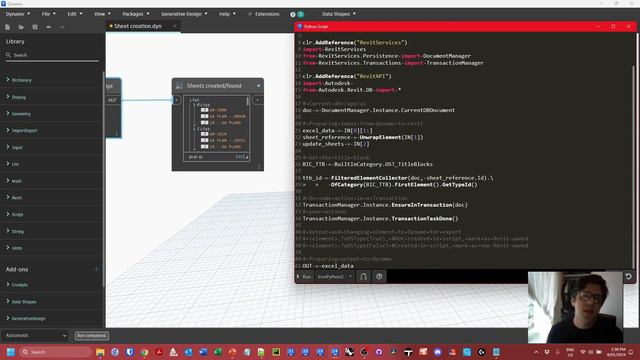The image size is (640, 360).
Task: Show hidden system tray icons
Action: (536, 352)
